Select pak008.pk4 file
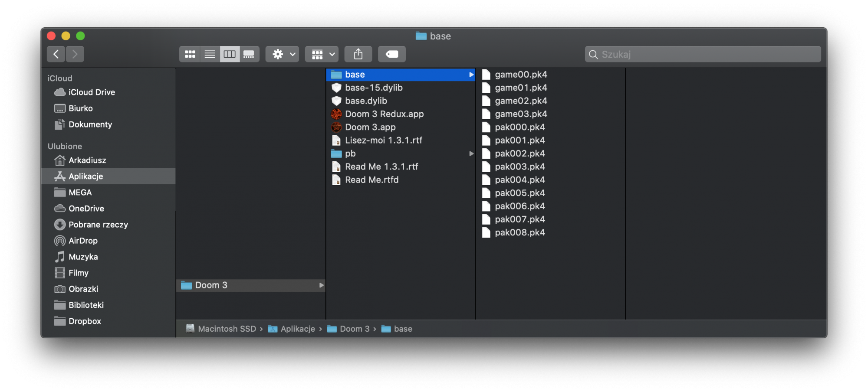Viewport: 868px width, 392px height. point(551,232)
